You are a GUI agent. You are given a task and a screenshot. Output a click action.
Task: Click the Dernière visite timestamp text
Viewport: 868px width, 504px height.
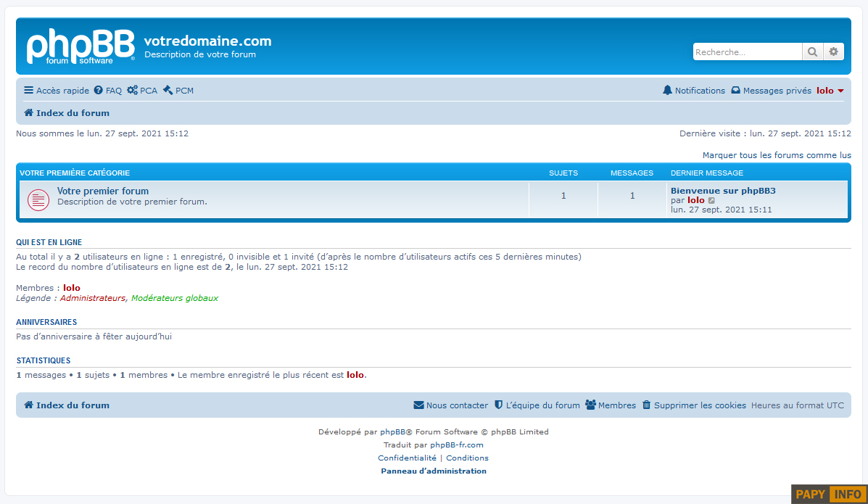[765, 133]
